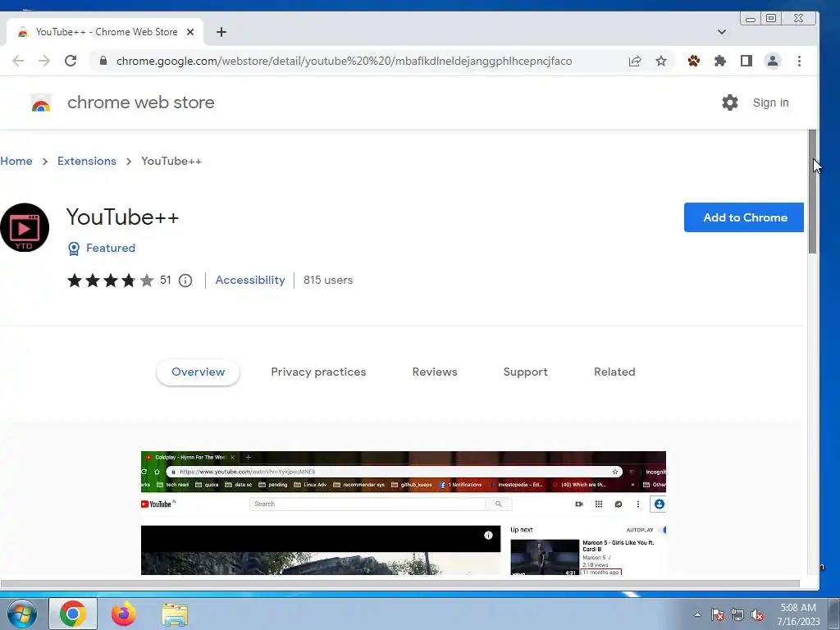Click the 51 ratings count
The height and width of the screenshot is (630, 840).
click(x=166, y=281)
